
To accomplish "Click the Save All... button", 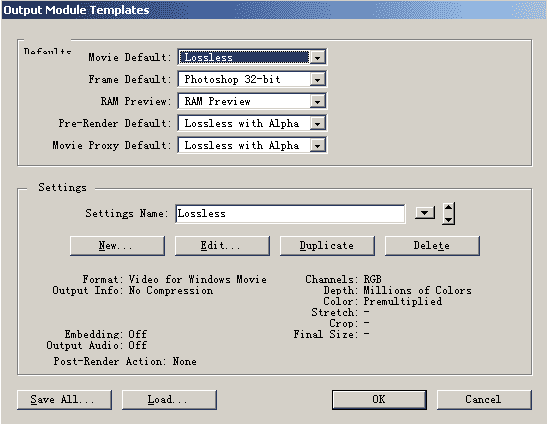I will point(65,400).
